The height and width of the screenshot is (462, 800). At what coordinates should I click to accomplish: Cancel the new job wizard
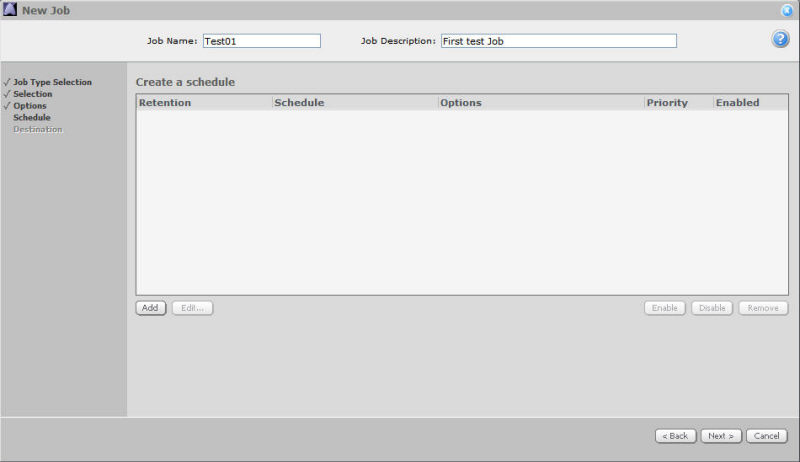767,436
